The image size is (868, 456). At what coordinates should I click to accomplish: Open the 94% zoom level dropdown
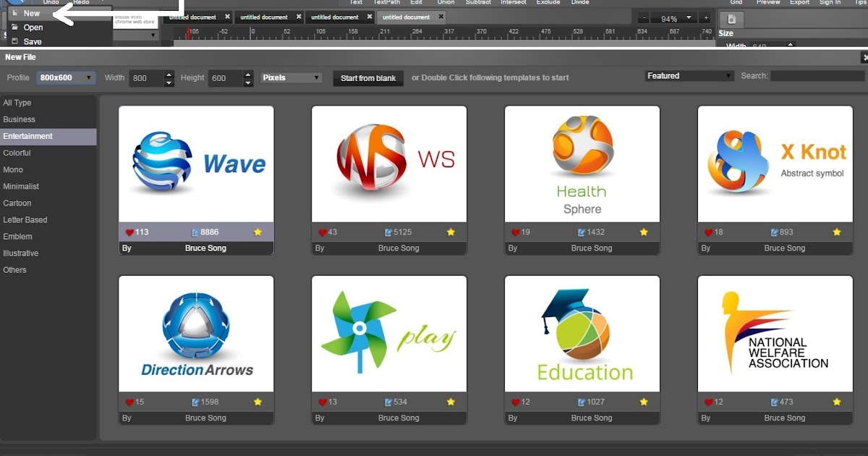pos(673,18)
